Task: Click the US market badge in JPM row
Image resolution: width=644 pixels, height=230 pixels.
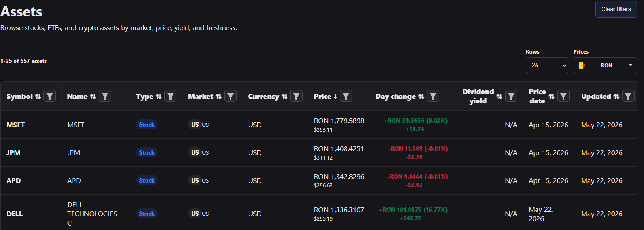Action: click(x=195, y=152)
